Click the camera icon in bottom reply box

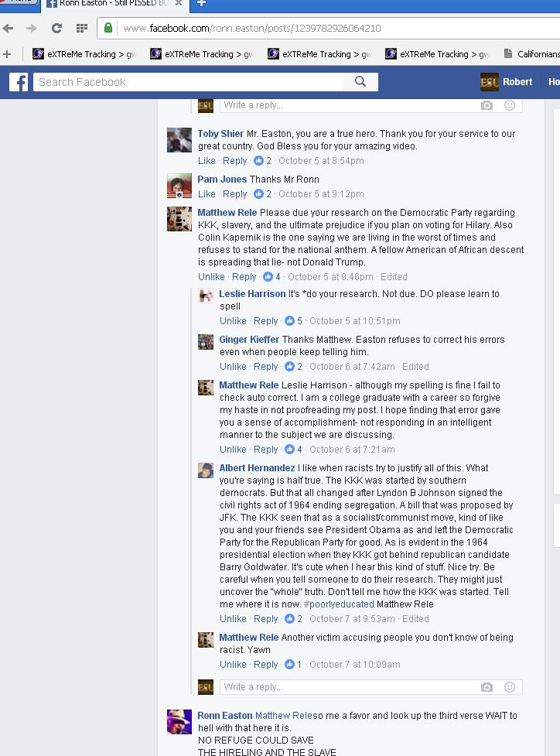point(487,687)
